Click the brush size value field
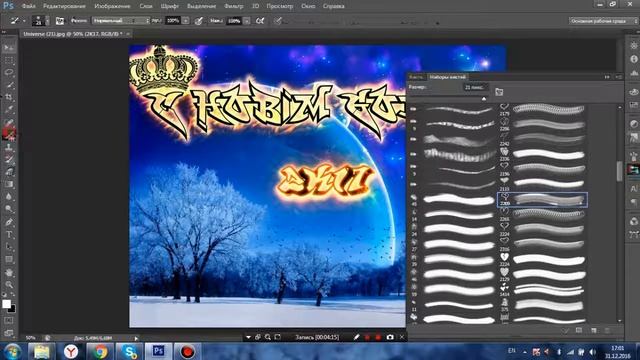Screen dimensions: 640x360 [476, 87]
